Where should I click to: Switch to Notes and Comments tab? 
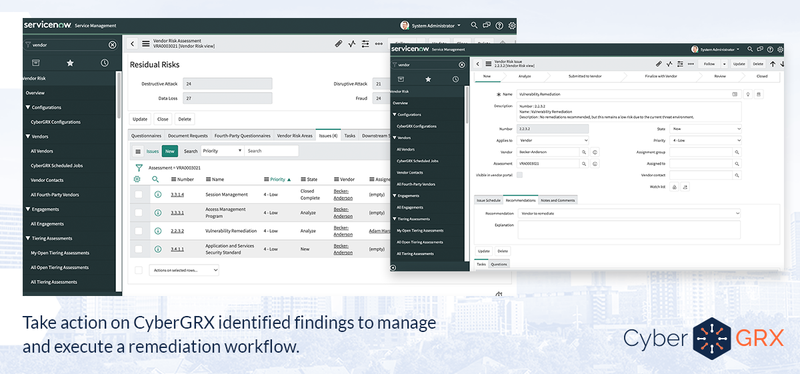tap(558, 201)
